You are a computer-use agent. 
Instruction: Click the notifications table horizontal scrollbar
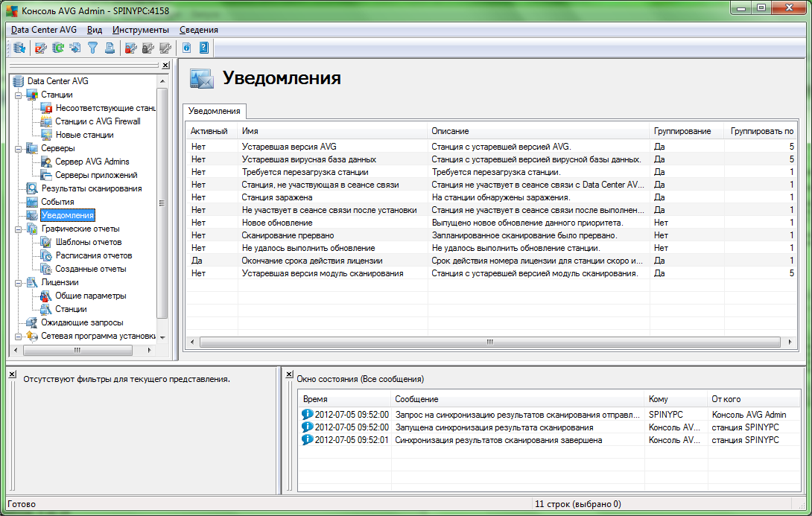coord(490,342)
